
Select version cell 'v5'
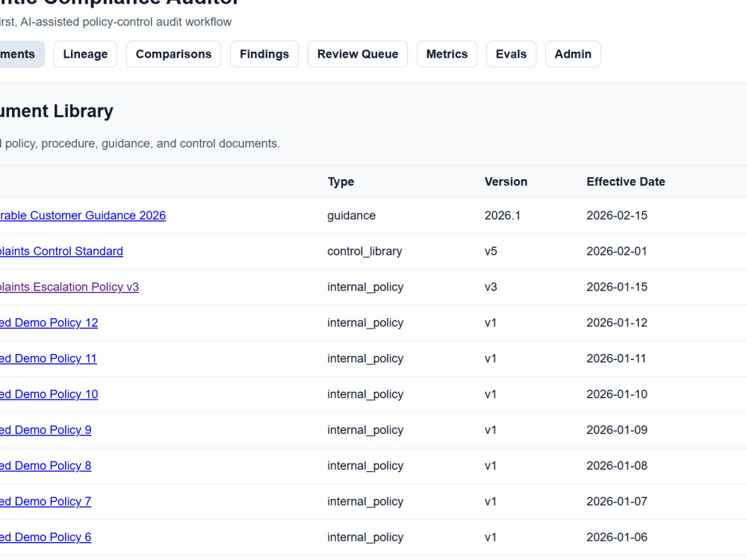pos(491,251)
